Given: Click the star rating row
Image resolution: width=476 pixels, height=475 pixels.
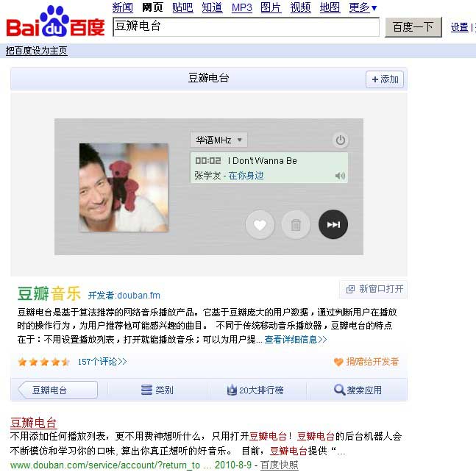Looking at the screenshot, I should 43,362.
